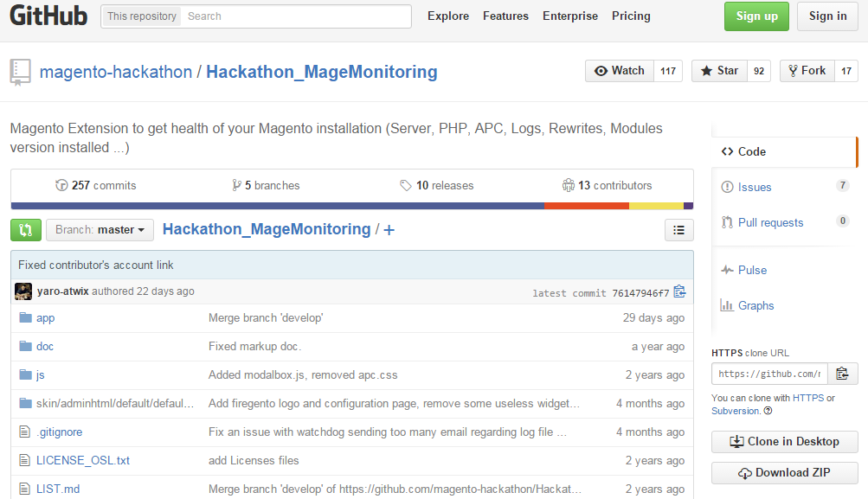
Task: Open Pricing in the top navigation
Action: click(631, 16)
